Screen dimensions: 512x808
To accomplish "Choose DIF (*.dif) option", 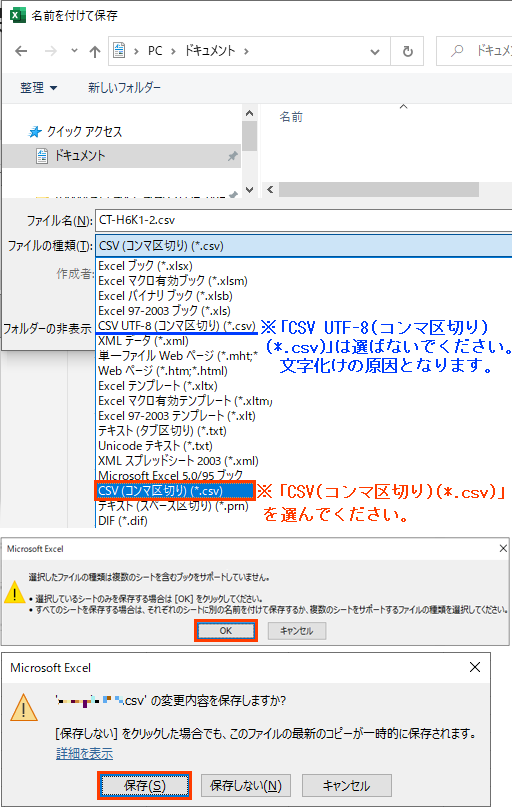I will [x=123, y=520].
